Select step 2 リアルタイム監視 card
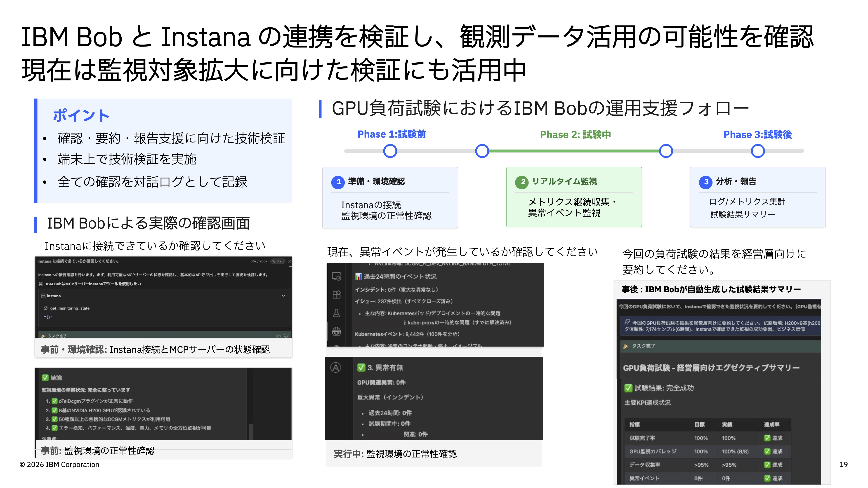The width and height of the screenshot is (868, 488). (574, 197)
